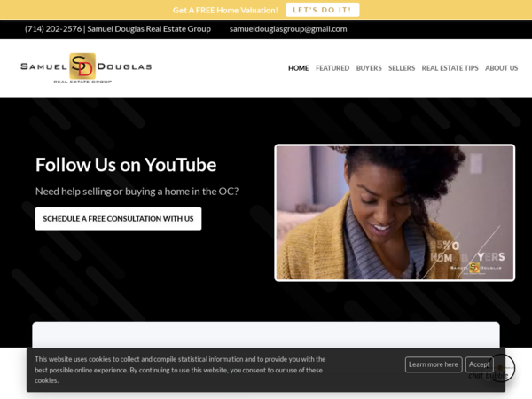Email samueldouglasgroup@gmail.com link
The height and width of the screenshot is (399, 532).
click(x=288, y=29)
